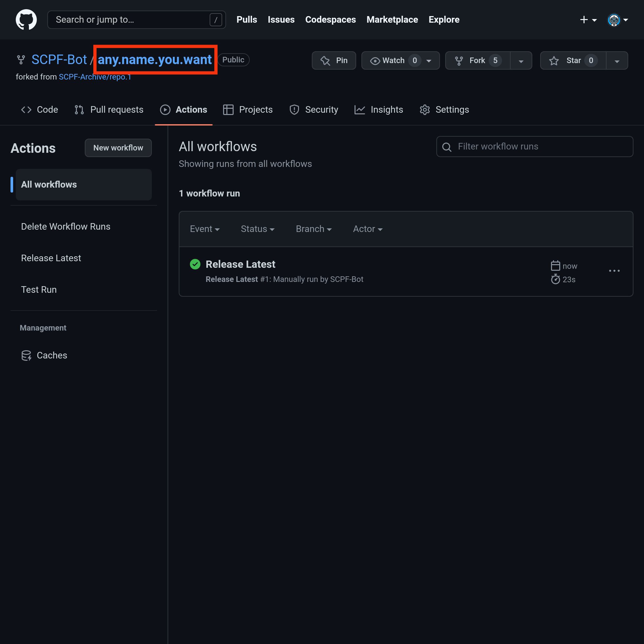
Task: Open the Branch filter dropdown
Action: tap(313, 229)
